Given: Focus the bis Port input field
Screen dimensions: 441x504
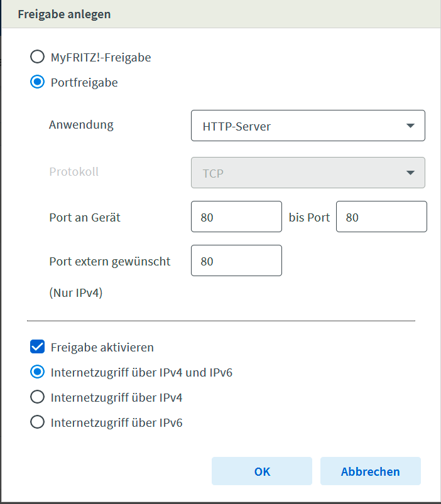Looking at the screenshot, I should [x=381, y=217].
